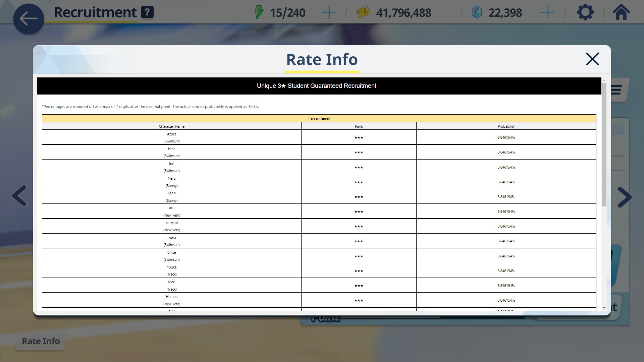644x362 pixels.
Task: Click the Character Name column header
Action: point(171,126)
